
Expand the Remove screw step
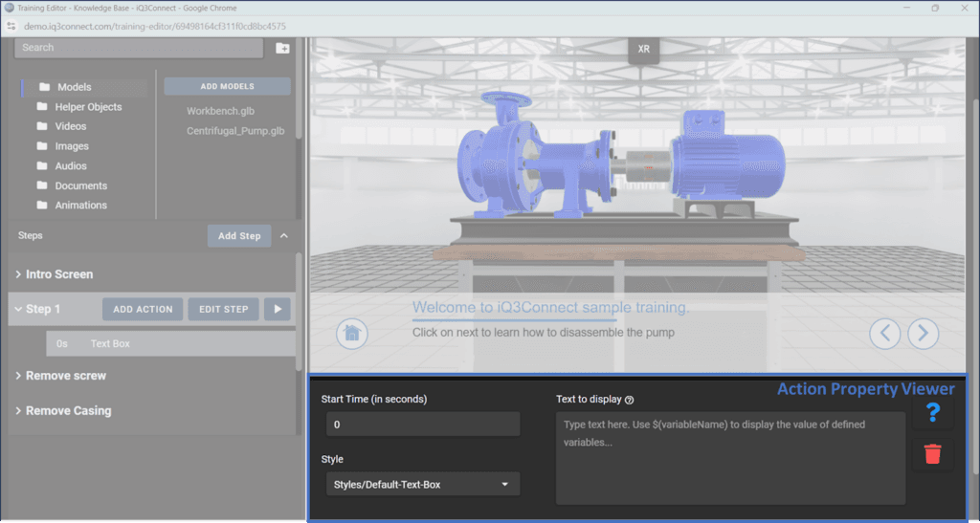coord(19,376)
